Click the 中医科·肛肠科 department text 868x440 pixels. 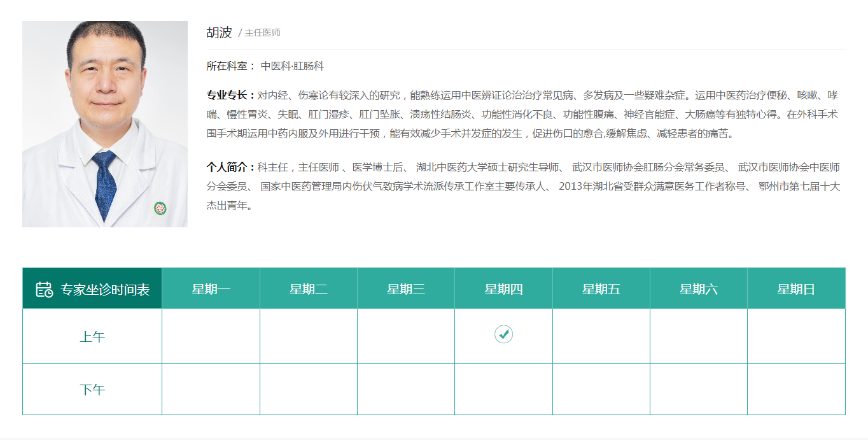point(292,66)
